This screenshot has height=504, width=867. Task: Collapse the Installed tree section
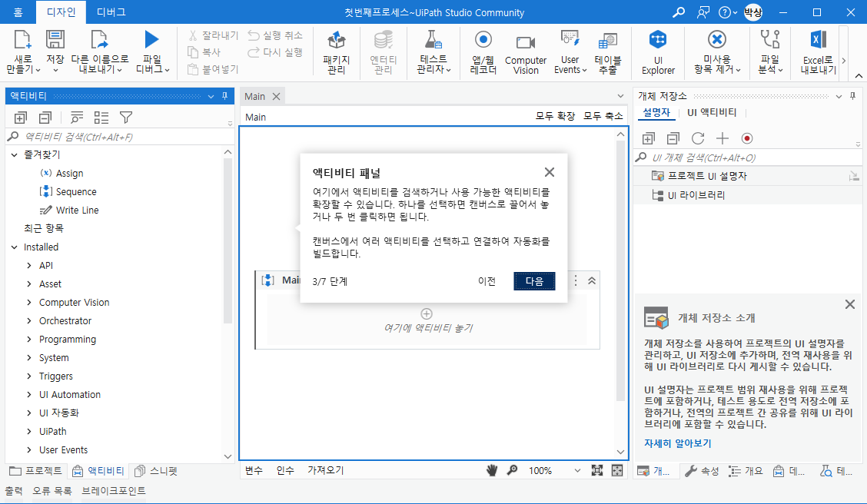15,247
